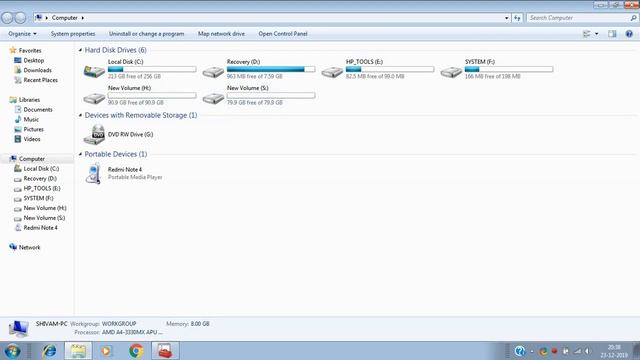
Task: Click the search magnifier icon
Action: click(x=633, y=18)
